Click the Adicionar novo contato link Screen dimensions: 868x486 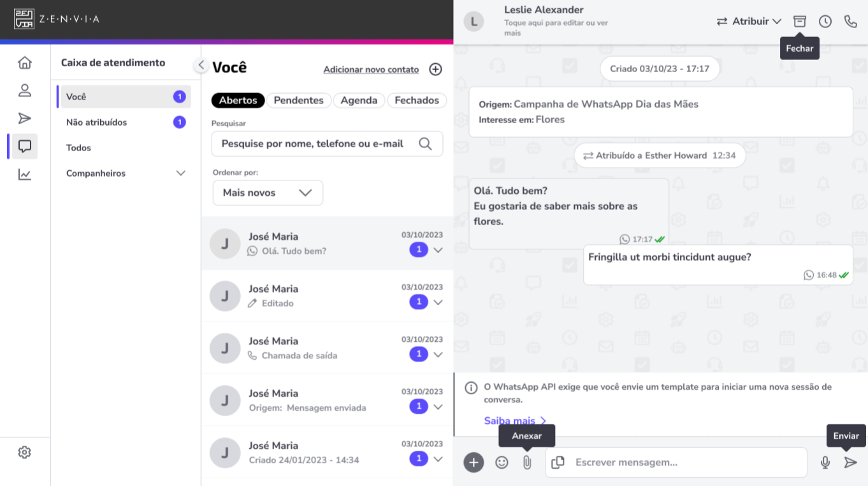pyautogui.click(x=371, y=70)
